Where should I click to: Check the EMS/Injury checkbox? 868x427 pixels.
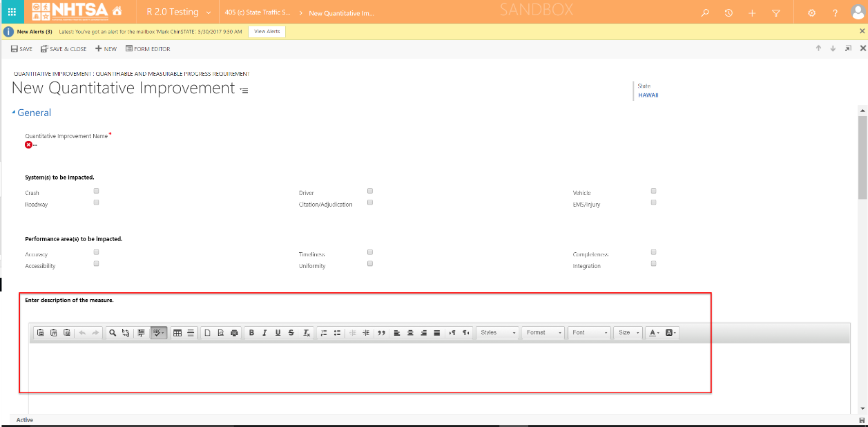[653, 202]
